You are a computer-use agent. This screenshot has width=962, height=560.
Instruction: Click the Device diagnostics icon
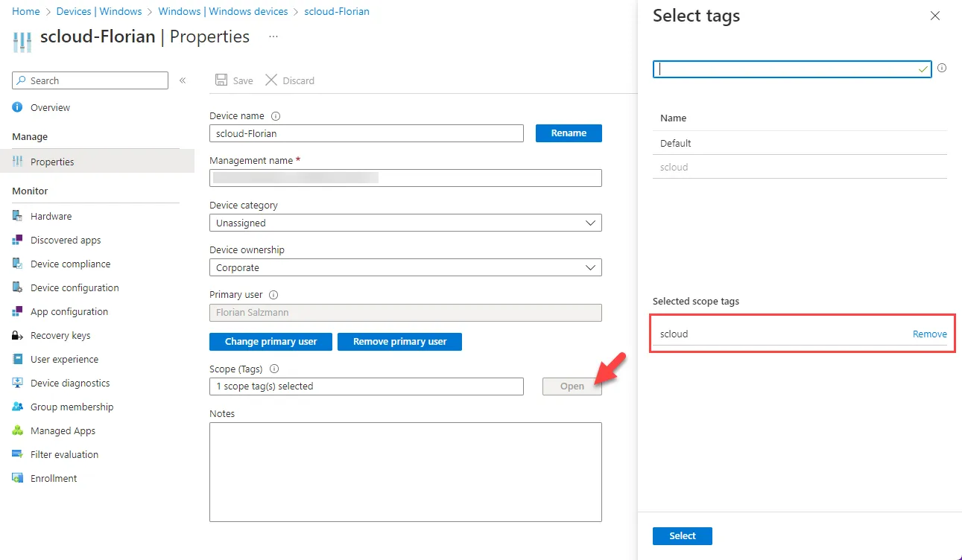(18, 383)
